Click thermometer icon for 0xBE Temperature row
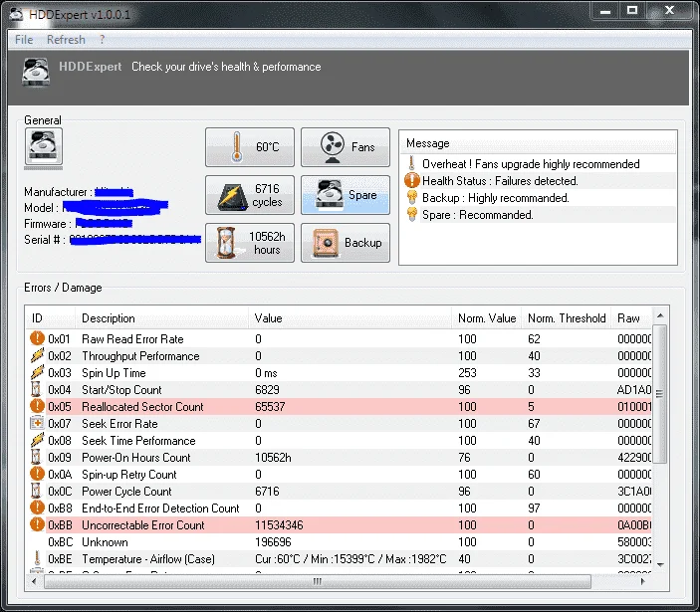The image size is (700, 612). (37, 558)
